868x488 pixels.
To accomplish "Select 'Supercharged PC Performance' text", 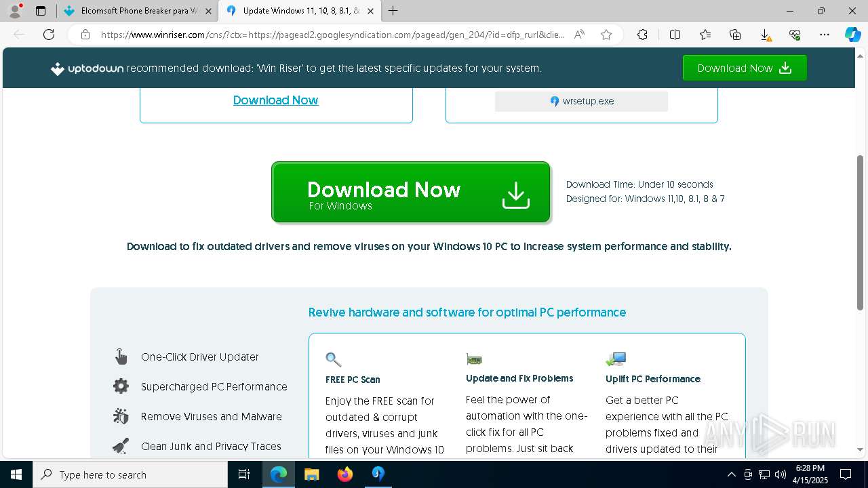I will [214, 386].
